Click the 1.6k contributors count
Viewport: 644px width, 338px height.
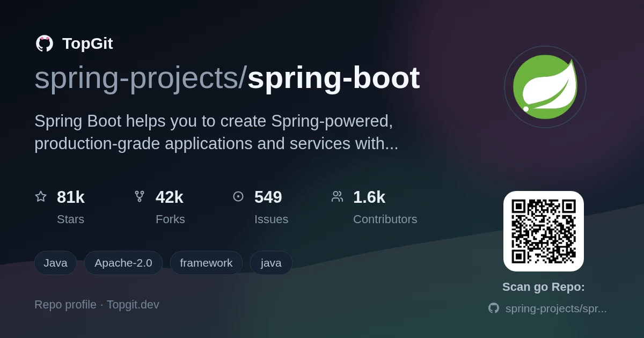369,197
